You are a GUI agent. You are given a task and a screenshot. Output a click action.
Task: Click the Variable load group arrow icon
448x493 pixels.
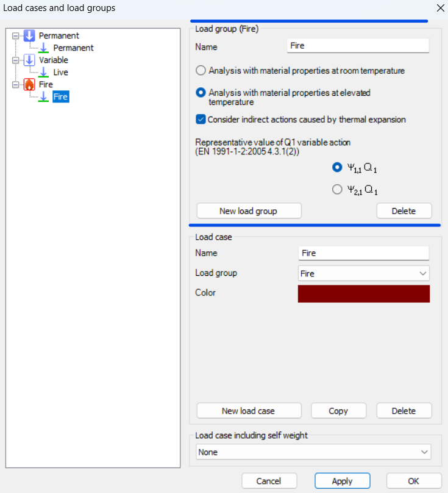click(x=29, y=60)
